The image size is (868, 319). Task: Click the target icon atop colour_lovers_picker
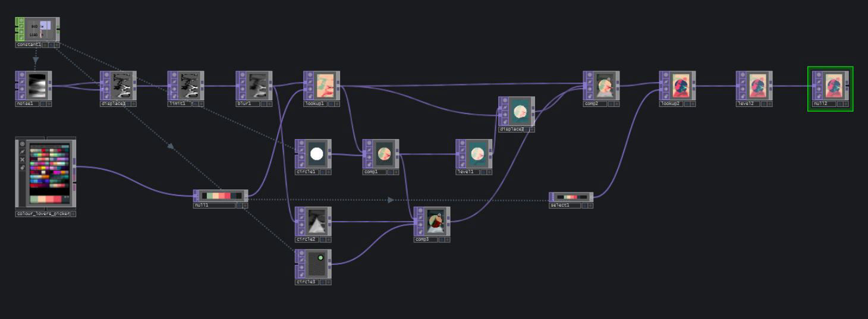point(23,144)
